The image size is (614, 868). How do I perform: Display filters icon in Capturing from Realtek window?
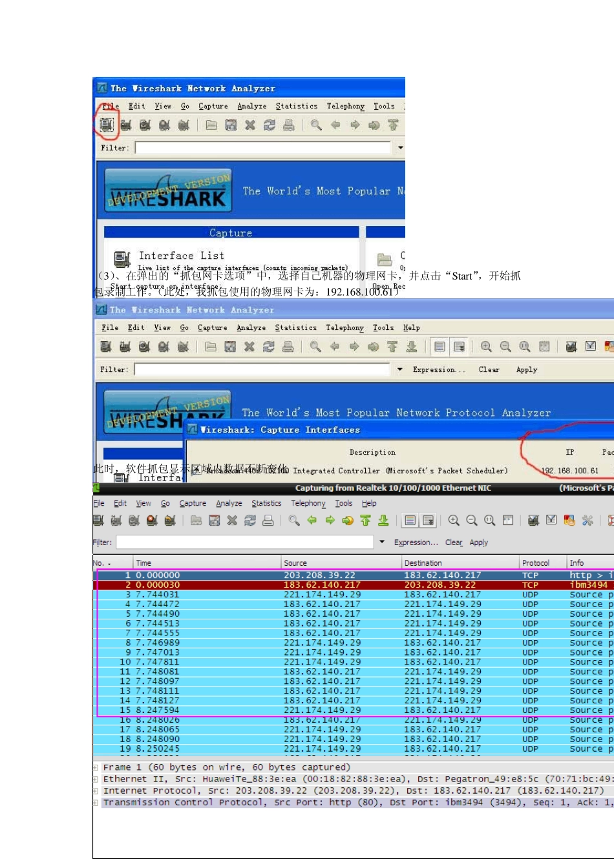(551, 521)
